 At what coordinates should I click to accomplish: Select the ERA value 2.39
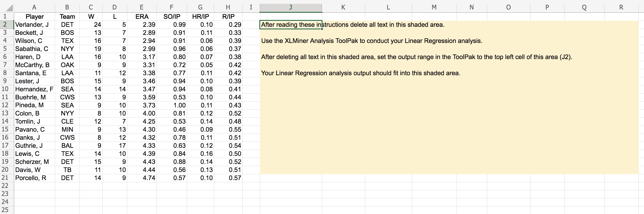click(142, 25)
